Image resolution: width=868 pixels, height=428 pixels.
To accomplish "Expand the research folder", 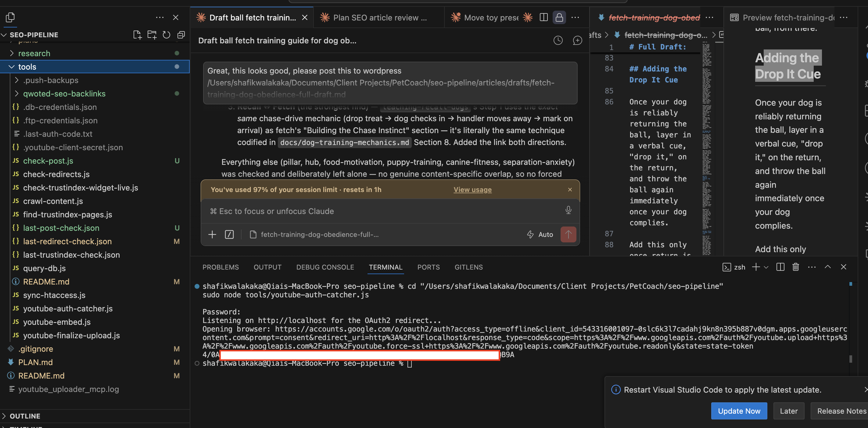I will (x=95, y=53).
